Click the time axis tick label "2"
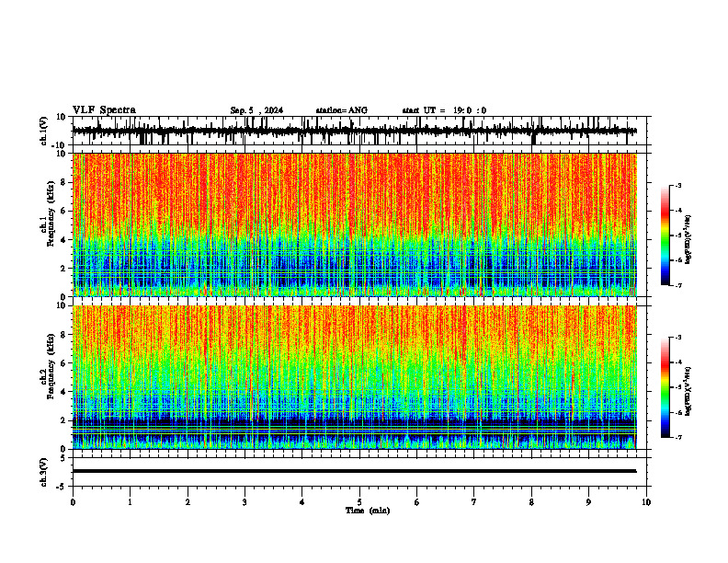Viewport: 728px width, 563px height. (188, 502)
